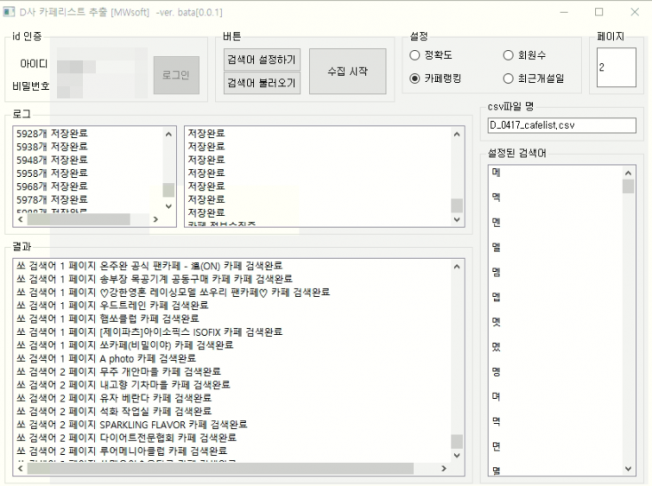
Task: Select the 정확도 sort option
Action: (415, 56)
